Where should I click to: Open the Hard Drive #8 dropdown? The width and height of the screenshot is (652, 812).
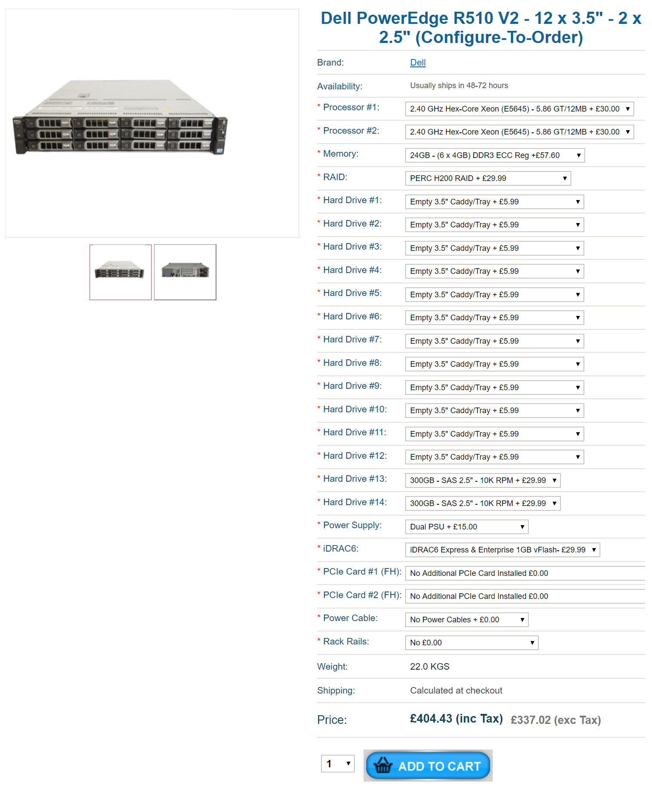coord(495,364)
